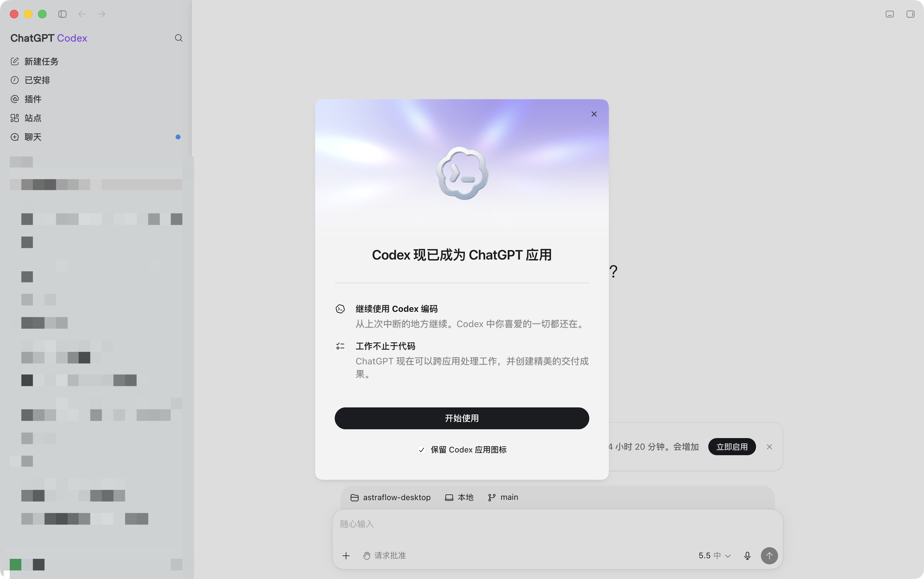
Task: Toggle 保留 Codex 应用图标 checkbox
Action: click(422, 450)
